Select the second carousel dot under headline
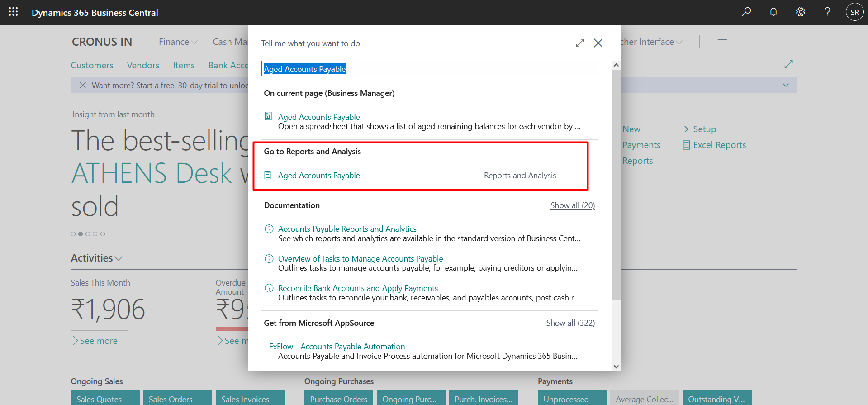Image resolution: width=868 pixels, height=405 pixels. pos(81,234)
